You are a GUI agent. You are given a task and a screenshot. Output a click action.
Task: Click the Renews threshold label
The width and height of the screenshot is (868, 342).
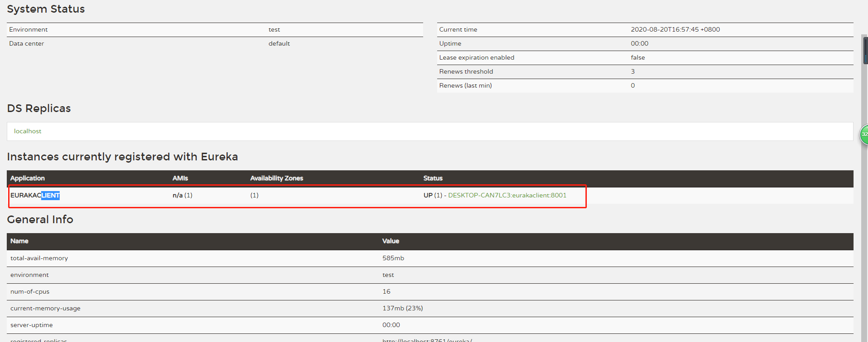tap(466, 71)
